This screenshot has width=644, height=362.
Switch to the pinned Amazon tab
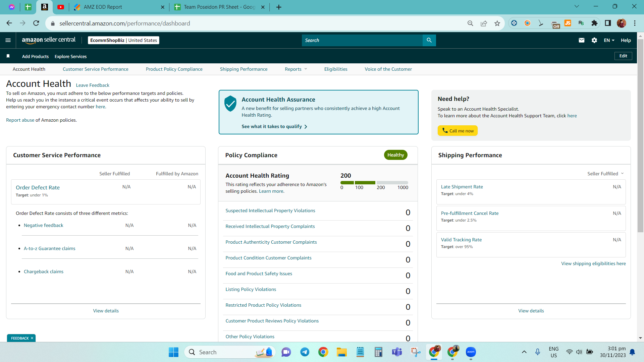coord(44,7)
